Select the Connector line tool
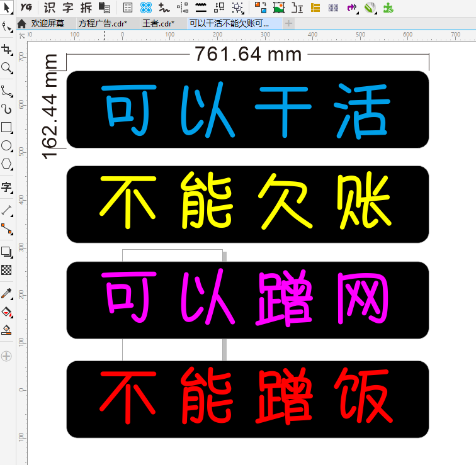Viewport: 476px width, 465px height. tap(7, 228)
